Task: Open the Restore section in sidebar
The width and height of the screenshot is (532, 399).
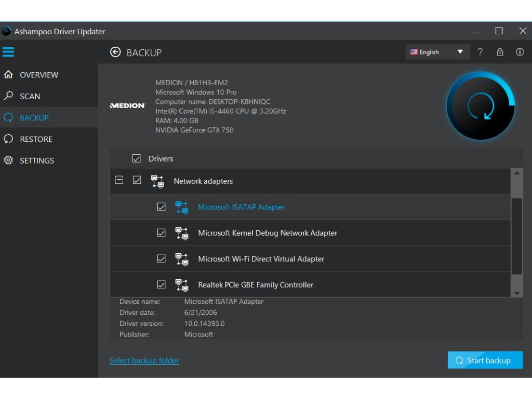Action: (36, 139)
